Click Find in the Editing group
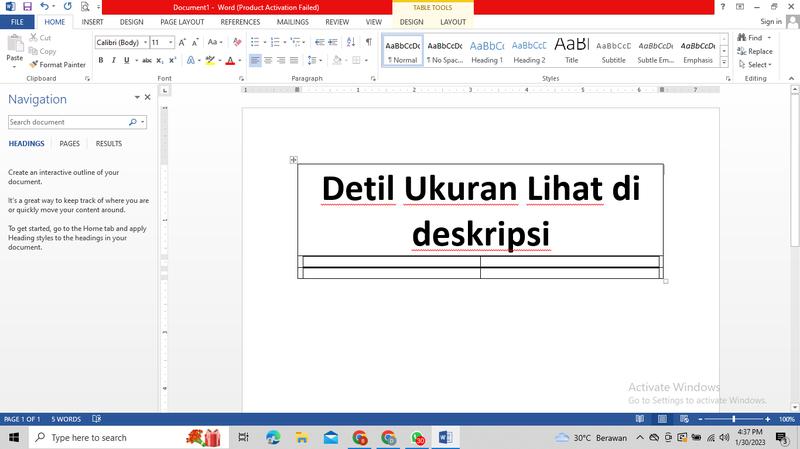The image size is (800, 449). [x=749, y=38]
